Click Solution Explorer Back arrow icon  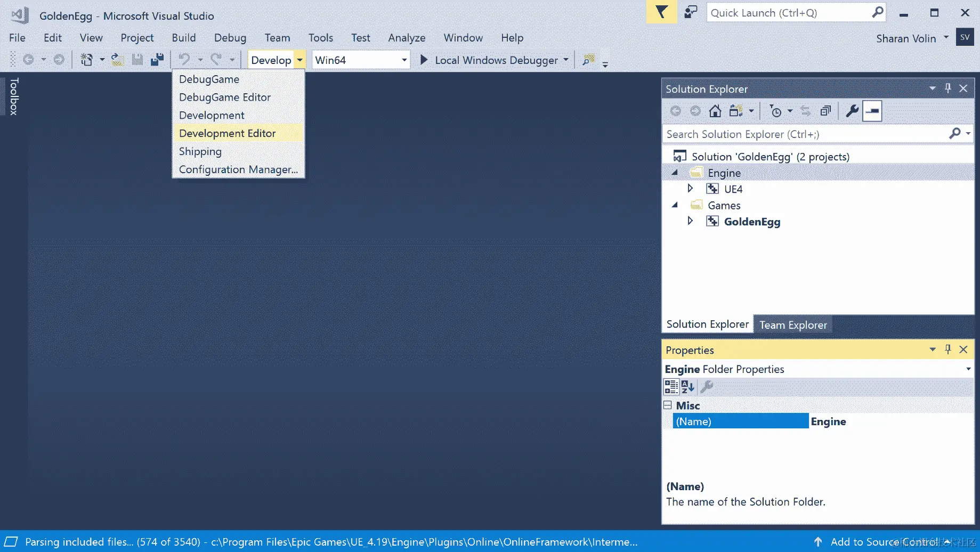point(676,111)
